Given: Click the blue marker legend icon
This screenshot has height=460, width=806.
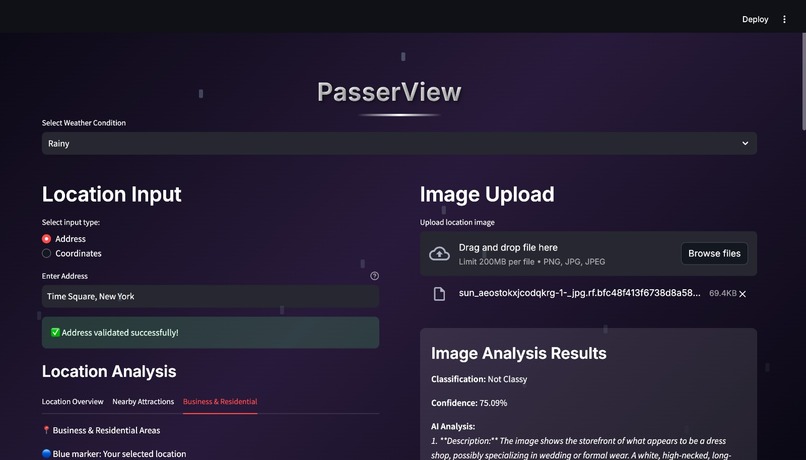Looking at the screenshot, I should point(46,454).
